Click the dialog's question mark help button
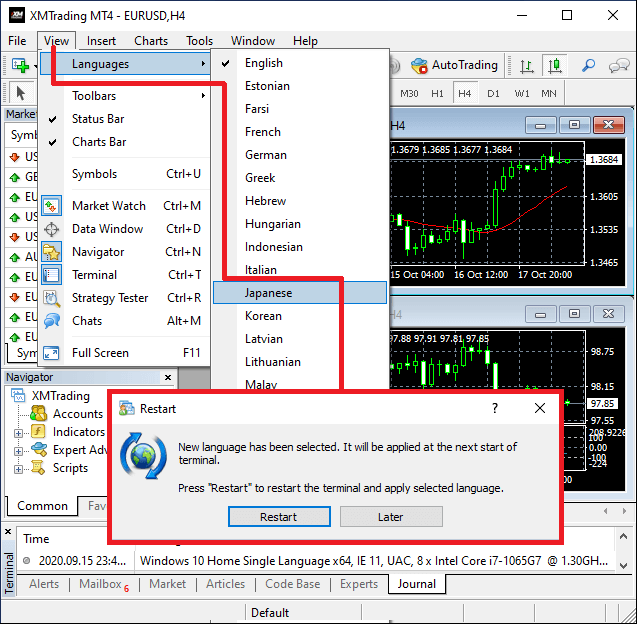The height and width of the screenshot is (624, 637). tap(494, 408)
